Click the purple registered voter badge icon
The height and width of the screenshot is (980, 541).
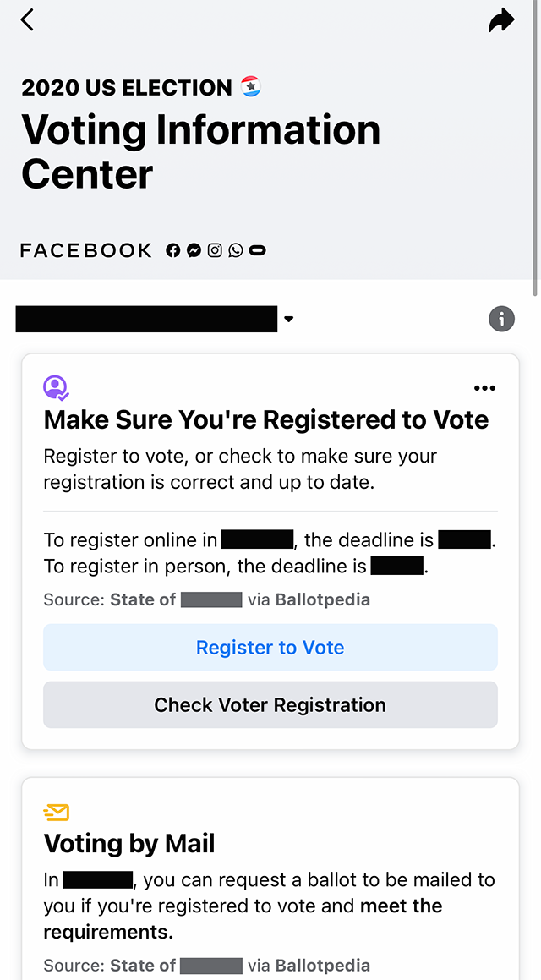(x=56, y=387)
